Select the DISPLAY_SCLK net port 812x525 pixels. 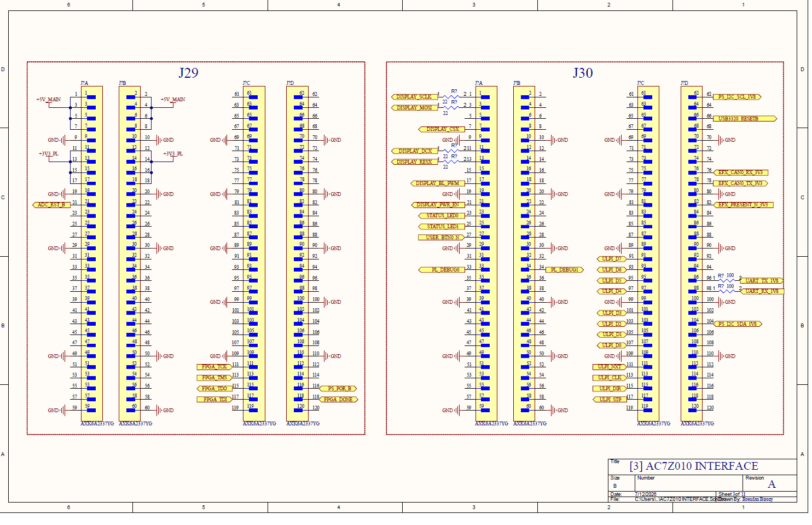click(414, 97)
